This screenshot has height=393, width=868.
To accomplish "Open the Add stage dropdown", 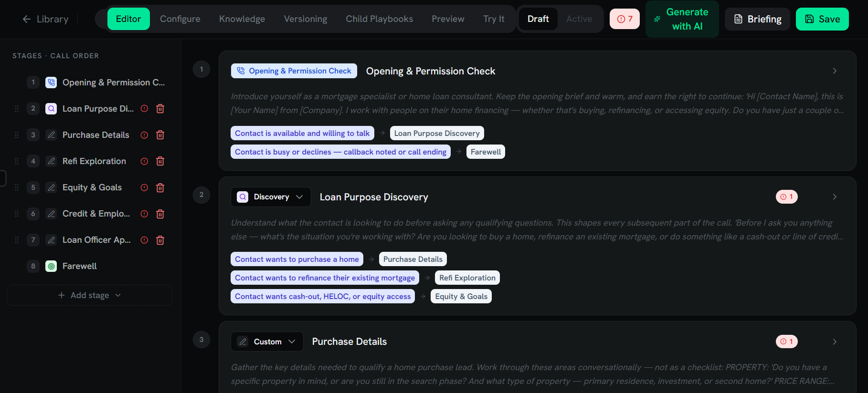I will coord(89,295).
